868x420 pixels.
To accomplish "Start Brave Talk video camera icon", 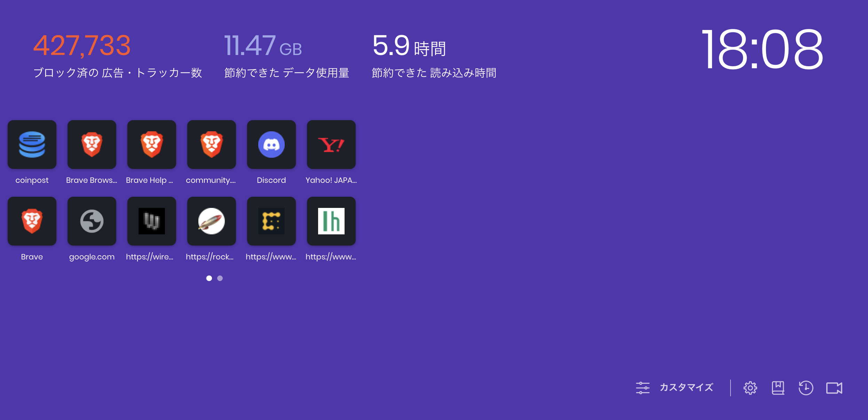I will [834, 388].
